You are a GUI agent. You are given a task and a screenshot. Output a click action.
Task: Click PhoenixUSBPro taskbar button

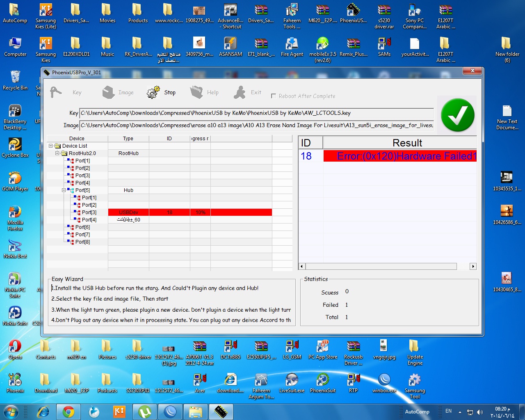click(221, 411)
